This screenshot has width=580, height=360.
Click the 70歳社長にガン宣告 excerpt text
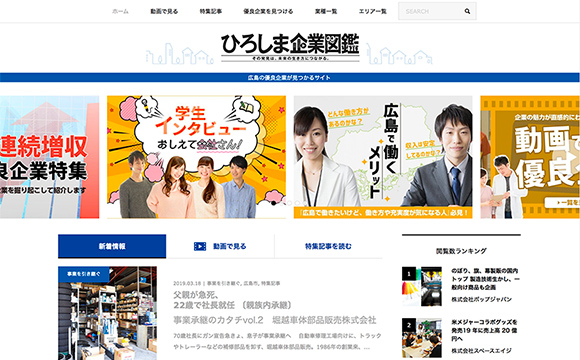click(277, 342)
